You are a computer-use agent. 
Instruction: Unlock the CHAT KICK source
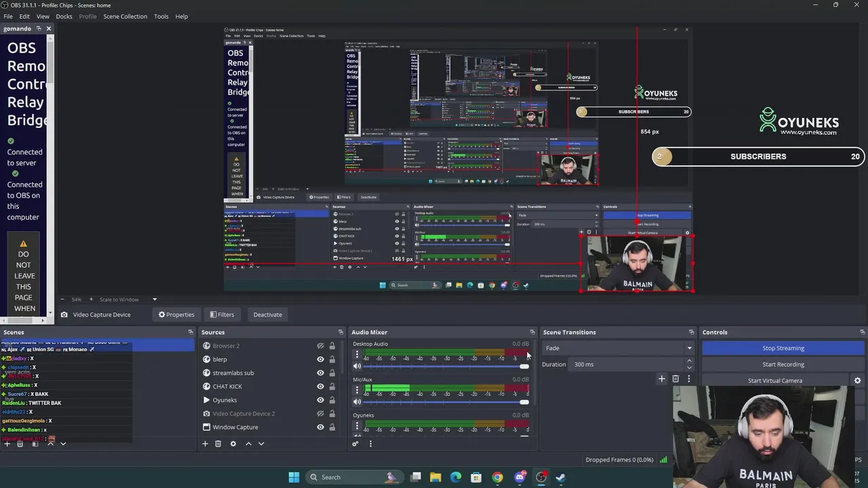pyautogui.click(x=332, y=386)
